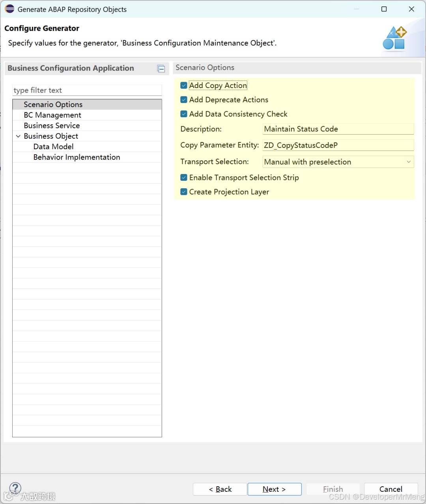Toggle Add Deprecate Actions checkbox

(184, 100)
